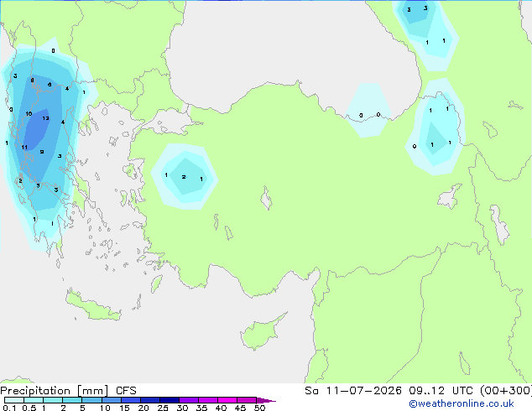The height and width of the screenshot is (411, 532).
Task: Click the 0.1–0.5 mm legend swatch
Action: coord(14,400)
